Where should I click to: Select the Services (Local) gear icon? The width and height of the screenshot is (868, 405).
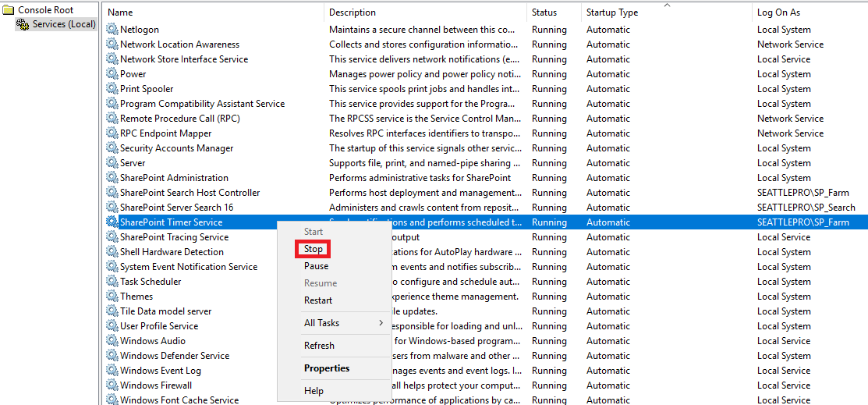[x=23, y=24]
